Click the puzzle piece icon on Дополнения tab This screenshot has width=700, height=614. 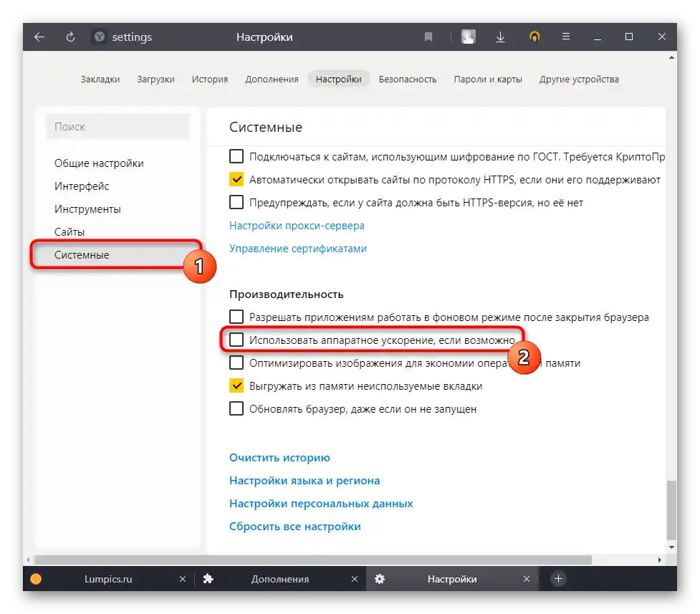tap(208, 579)
